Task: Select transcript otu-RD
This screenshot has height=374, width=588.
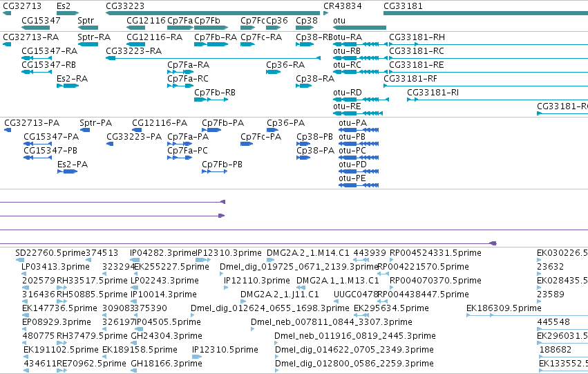Action: tap(361, 100)
